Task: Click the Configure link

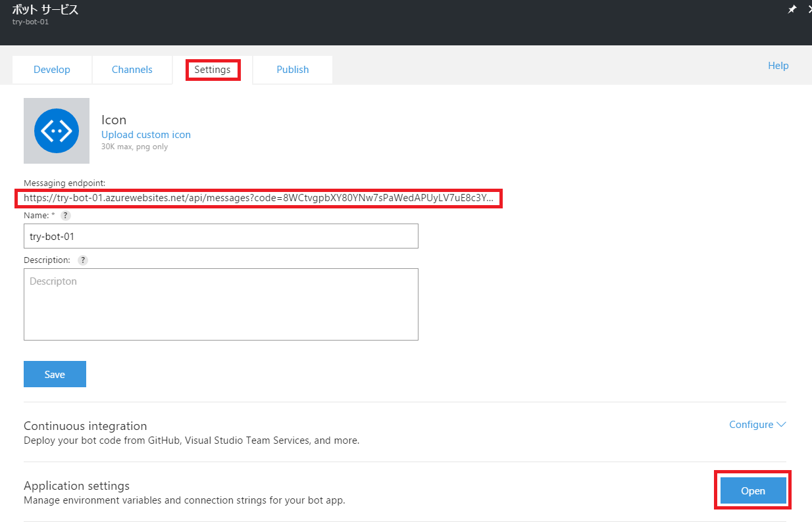Action: [751, 425]
